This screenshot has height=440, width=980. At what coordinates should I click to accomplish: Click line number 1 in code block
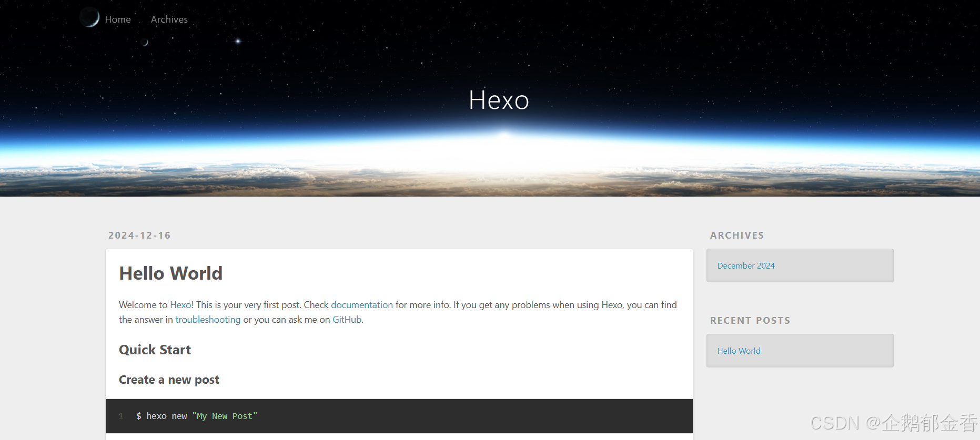(121, 416)
